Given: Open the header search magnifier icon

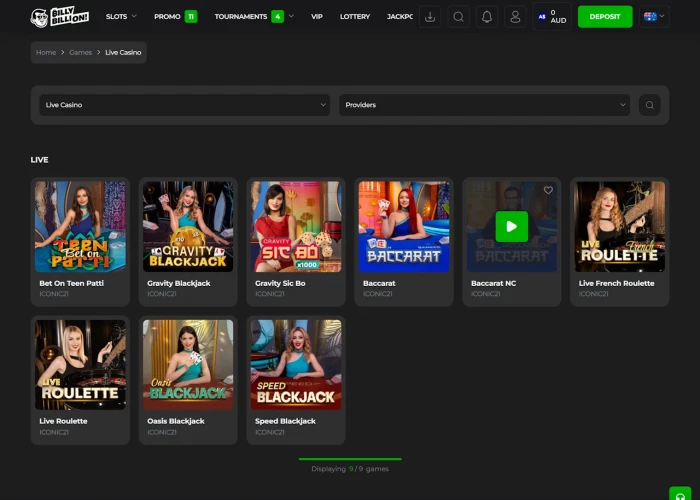Looking at the screenshot, I should [458, 17].
